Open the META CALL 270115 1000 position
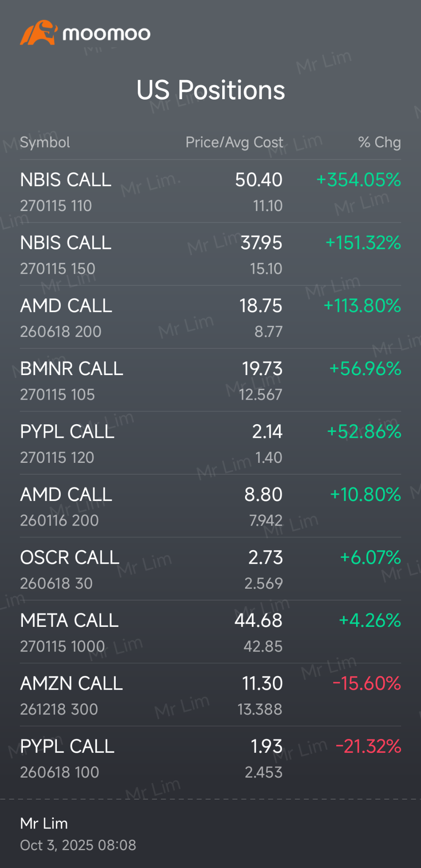The width and height of the screenshot is (421, 868). (69, 632)
